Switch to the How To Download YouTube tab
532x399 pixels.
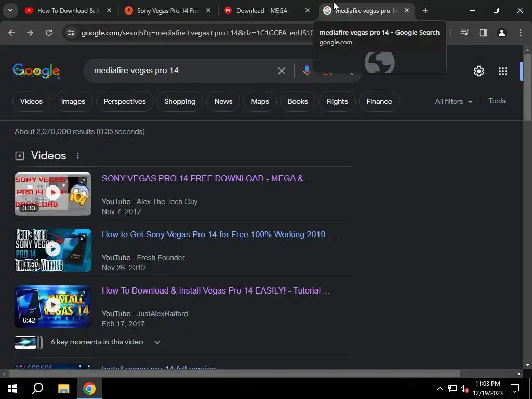click(x=63, y=11)
